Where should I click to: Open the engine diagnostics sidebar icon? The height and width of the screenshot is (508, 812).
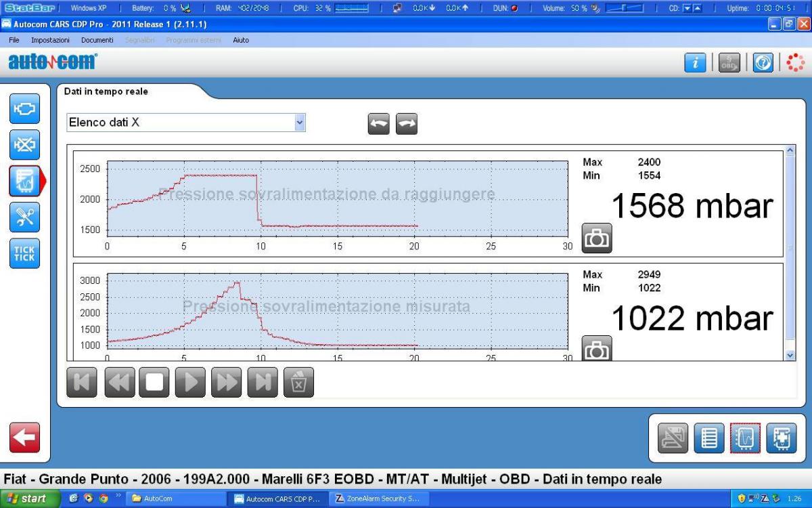click(24, 108)
